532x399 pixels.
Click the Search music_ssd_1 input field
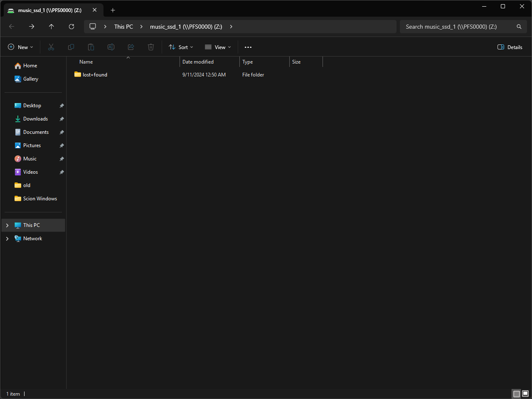point(457,27)
